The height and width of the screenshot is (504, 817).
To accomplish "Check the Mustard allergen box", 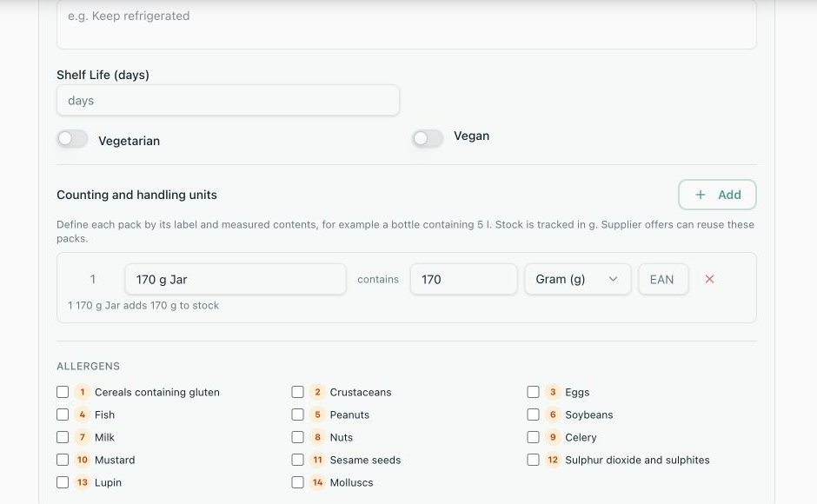I will pyautogui.click(x=63, y=460).
